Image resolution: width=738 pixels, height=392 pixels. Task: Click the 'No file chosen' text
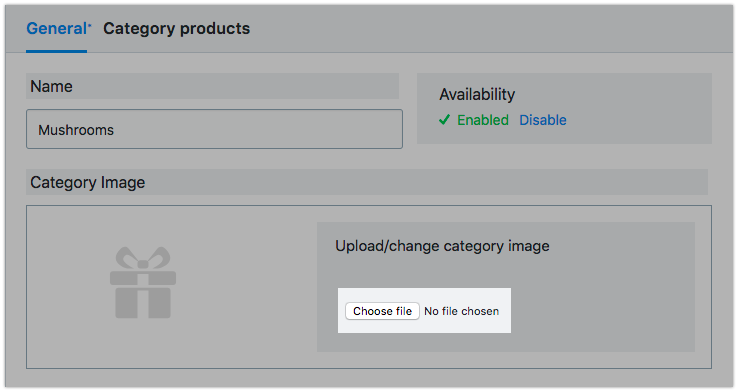461,311
